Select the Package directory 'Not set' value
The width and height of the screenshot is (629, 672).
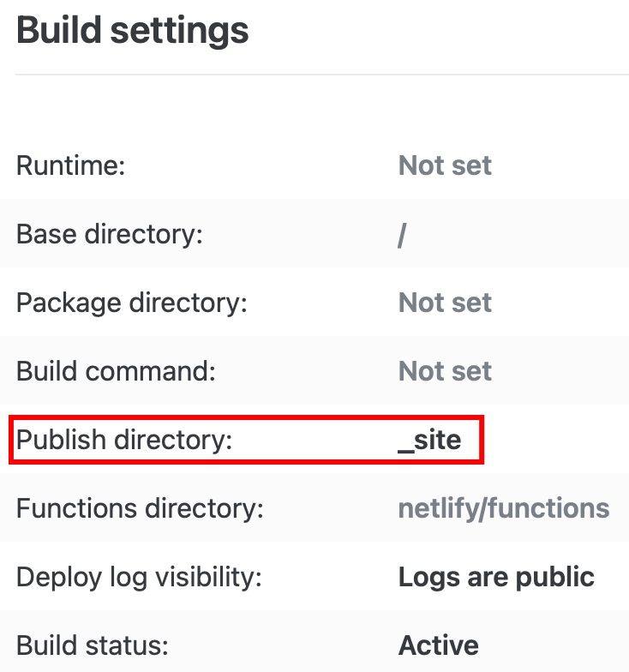coord(445,303)
